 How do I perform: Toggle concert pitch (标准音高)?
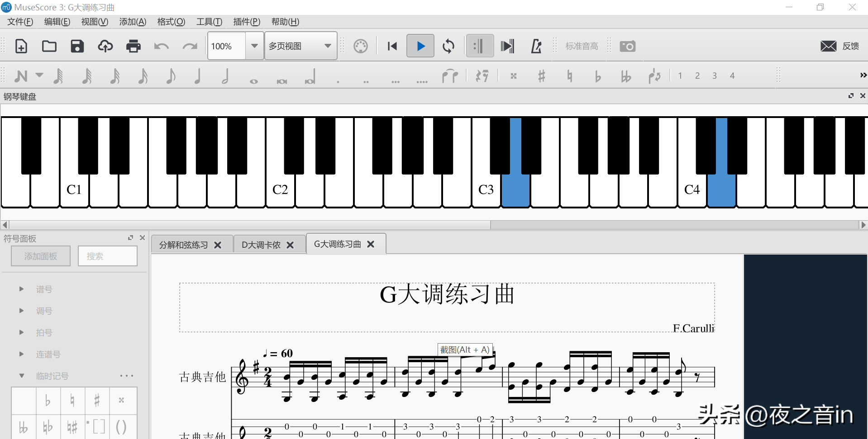point(582,46)
